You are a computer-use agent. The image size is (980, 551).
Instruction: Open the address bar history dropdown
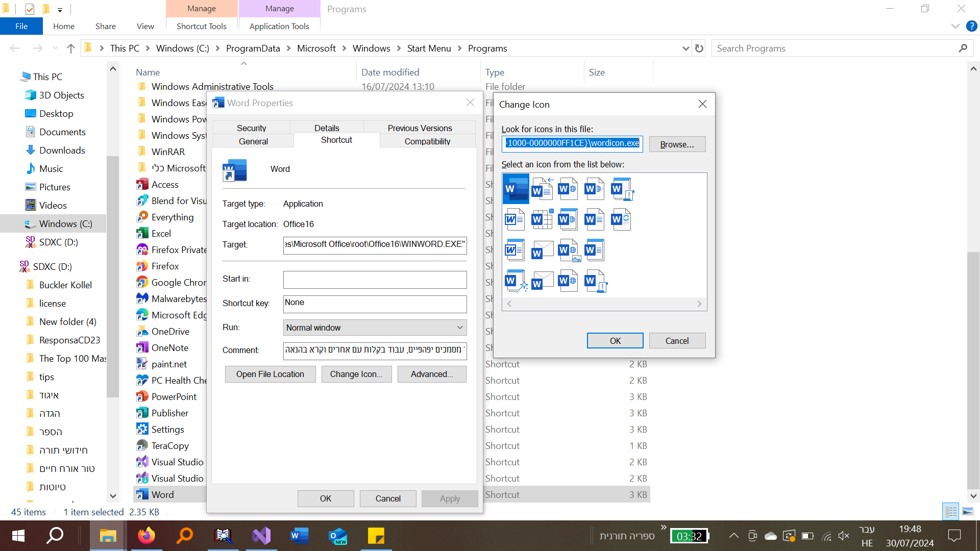click(x=685, y=48)
